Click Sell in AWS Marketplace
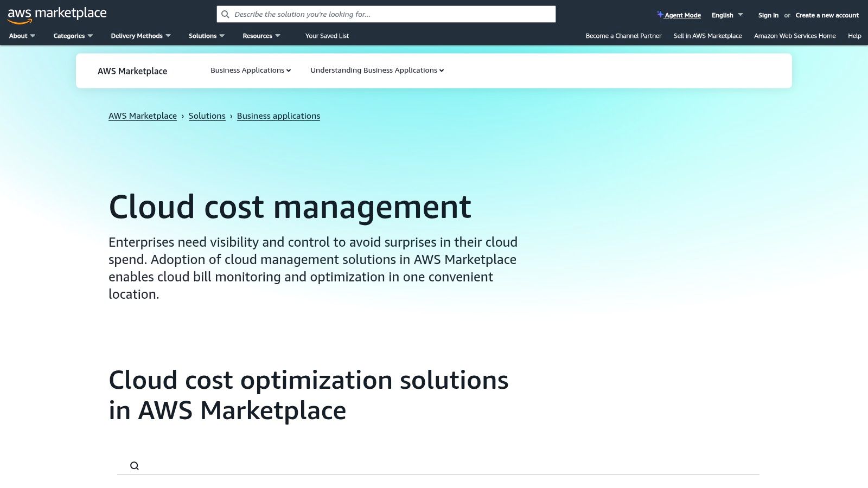Viewport: 868px width, 488px height. [x=707, y=36]
